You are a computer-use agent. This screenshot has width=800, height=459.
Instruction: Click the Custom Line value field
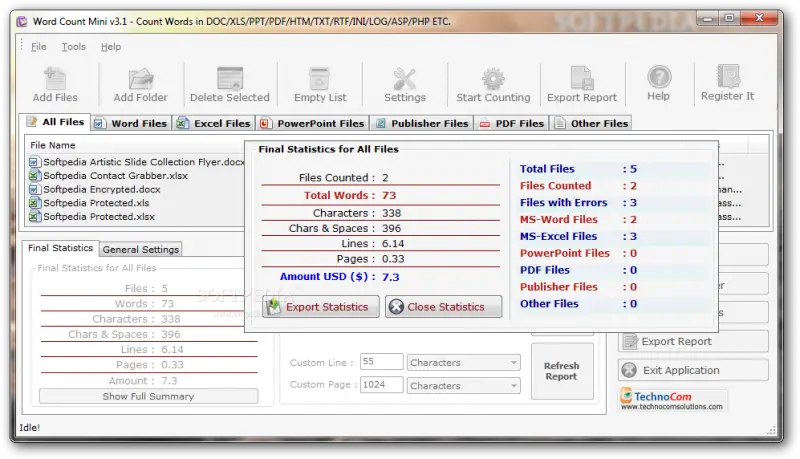click(382, 362)
